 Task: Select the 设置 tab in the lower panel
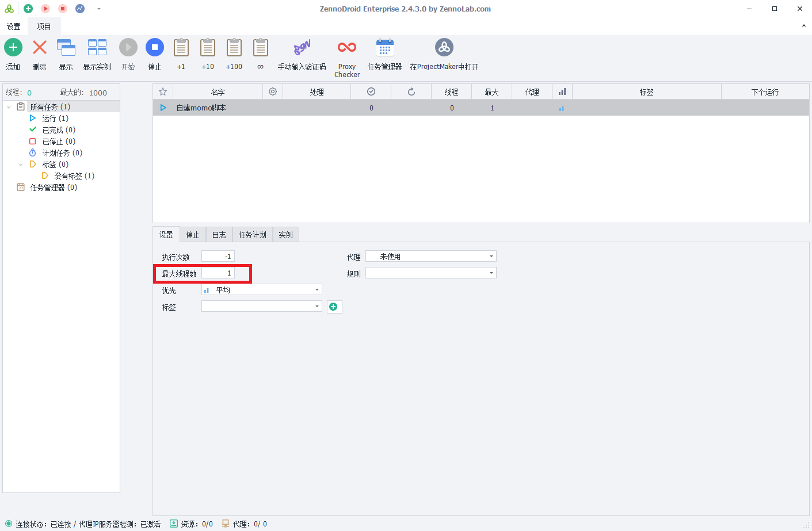(166, 235)
